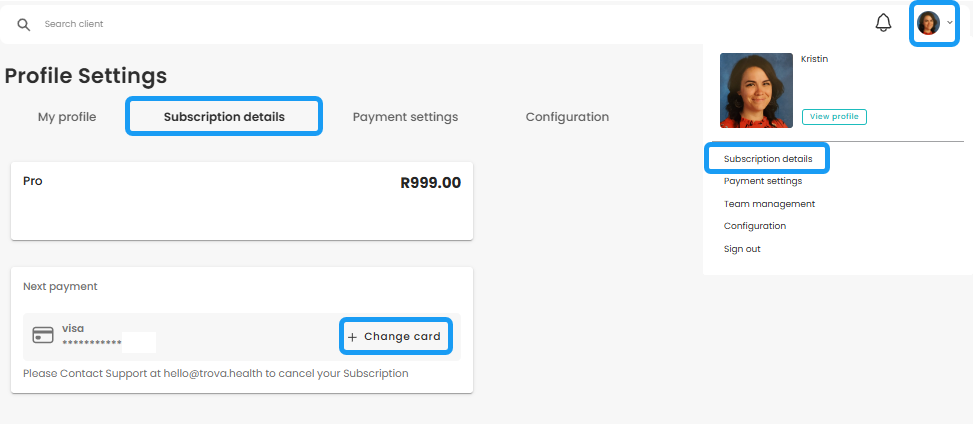Choose Payment settings in account menu
Screen dimensions: 973x424
tap(763, 181)
